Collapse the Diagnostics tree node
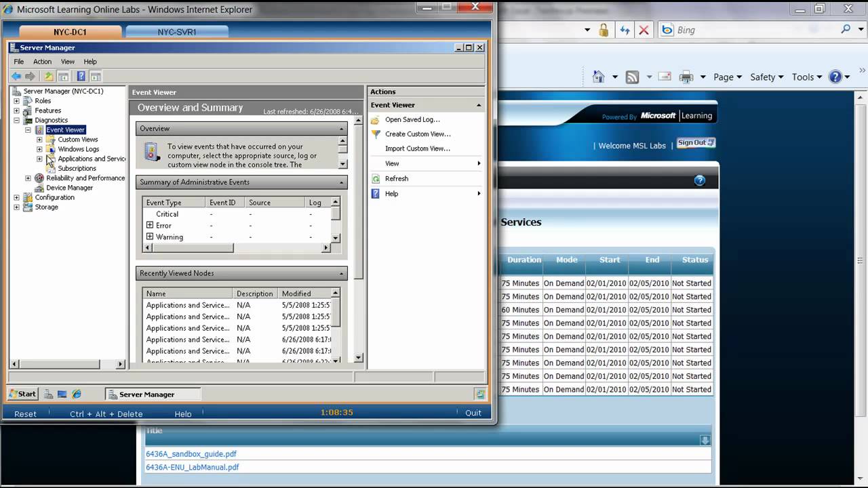The width and height of the screenshot is (868, 488). (17, 120)
